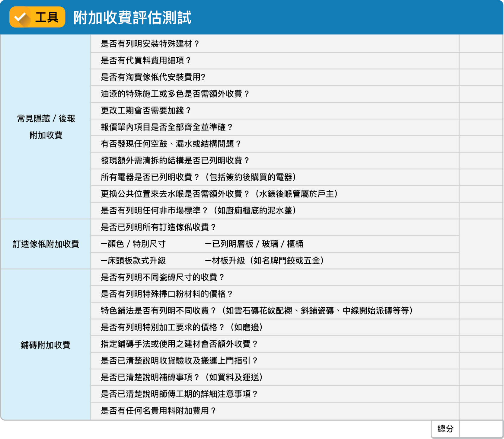Click the empty 總分 total score field
Viewport: 504px width, 439px height.
pyautogui.click(x=481, y=429)
